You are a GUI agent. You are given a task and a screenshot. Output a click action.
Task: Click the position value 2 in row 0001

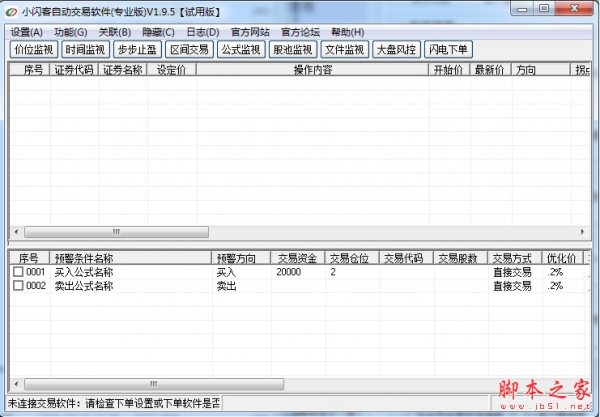pyautogui.click(x=333, y=272)
